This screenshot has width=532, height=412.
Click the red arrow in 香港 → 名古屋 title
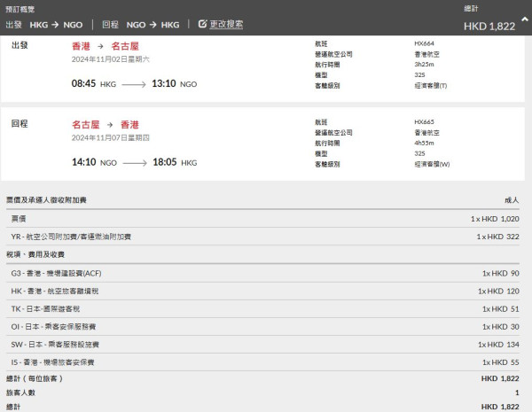[102, 45]
